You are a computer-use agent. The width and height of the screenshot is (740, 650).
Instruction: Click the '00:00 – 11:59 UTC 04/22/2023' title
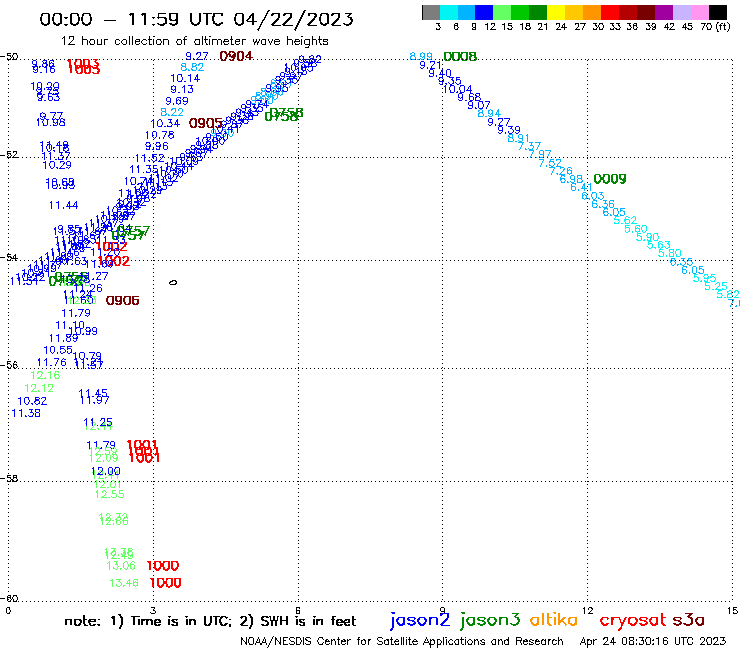click(196, 19)
